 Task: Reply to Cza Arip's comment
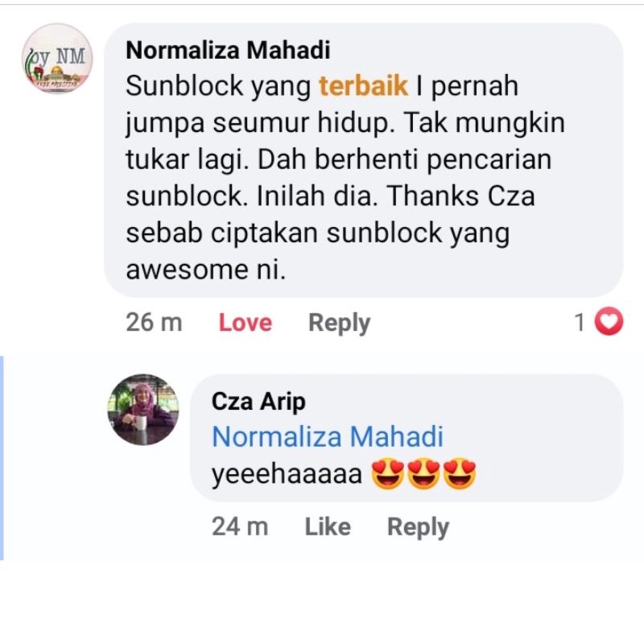pos(418,527)
